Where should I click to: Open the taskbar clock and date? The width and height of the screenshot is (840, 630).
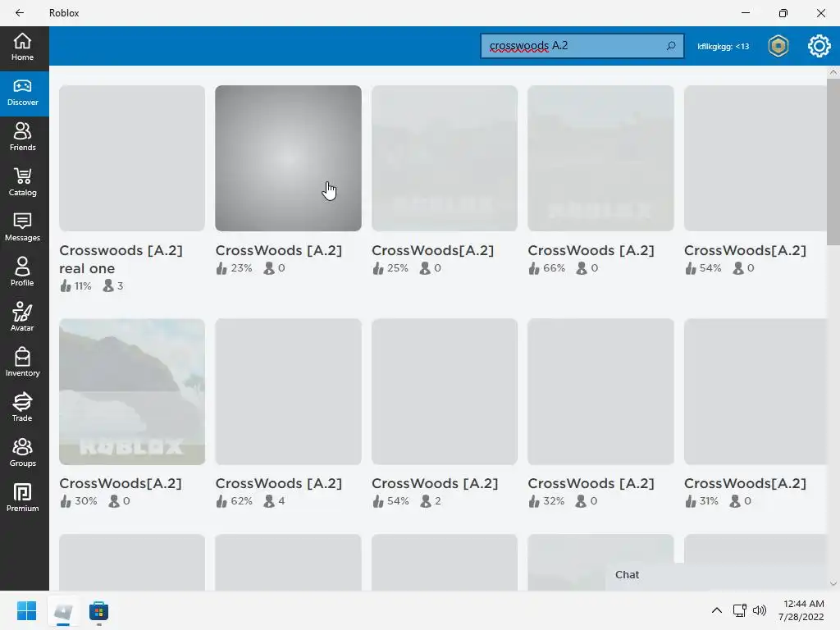pyautogui.click(x=802, y=610)
